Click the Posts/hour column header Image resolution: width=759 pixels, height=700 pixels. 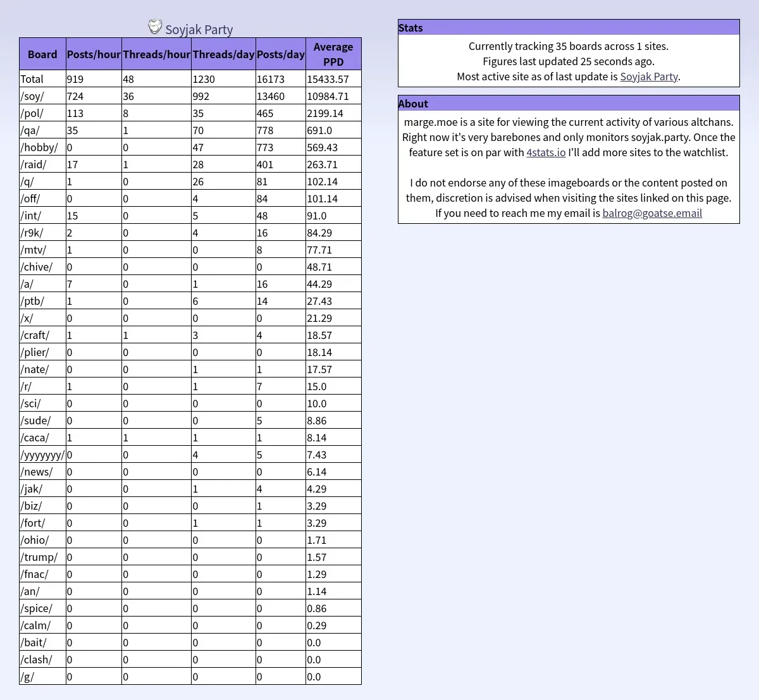pyautogui.click(x=94, y=54)
